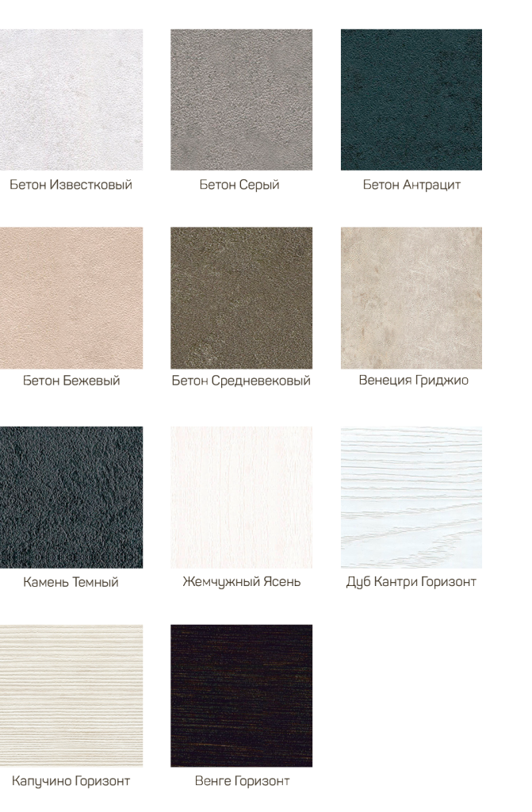Image resolution: width=532 pixels, height=812 pixels.
Task: Pick the Бетон Антрацит dark teal swatch
Action: pos(411,100)
